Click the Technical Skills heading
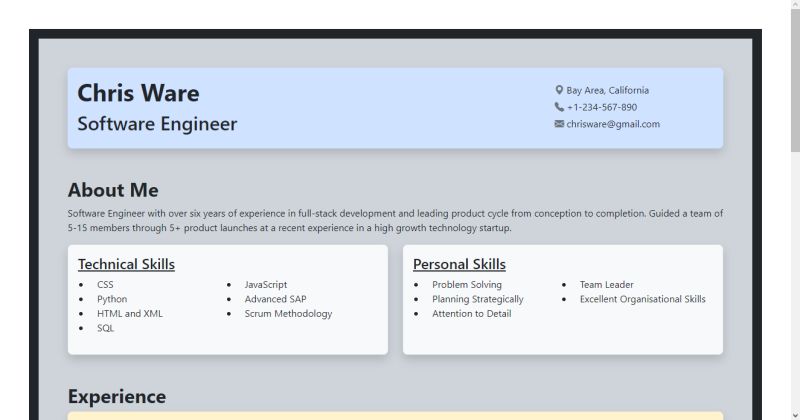This screenshot has height=420, width=800. pyautogui.click(x=127, y=264)
